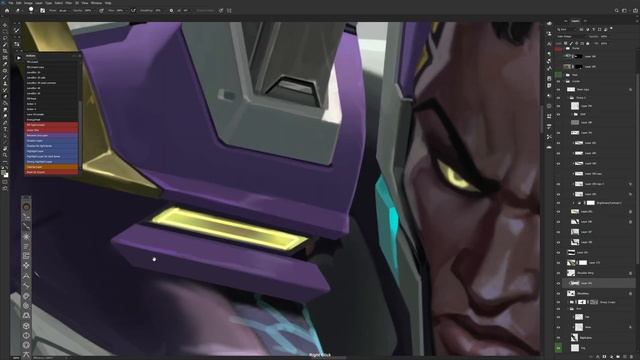Screen dimensions: 640x360
Task: Select the Gradient tool
Action: click(5, 103)
